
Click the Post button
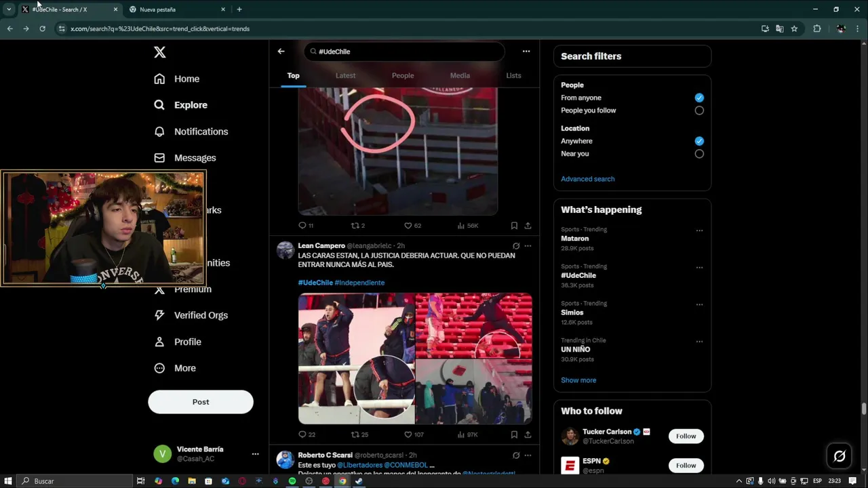201,402
